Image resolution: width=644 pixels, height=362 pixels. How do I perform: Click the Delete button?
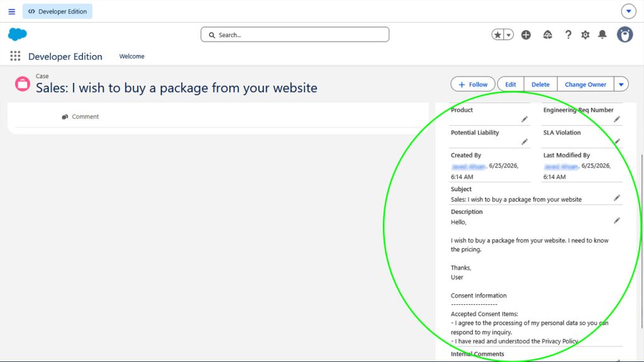540,85
